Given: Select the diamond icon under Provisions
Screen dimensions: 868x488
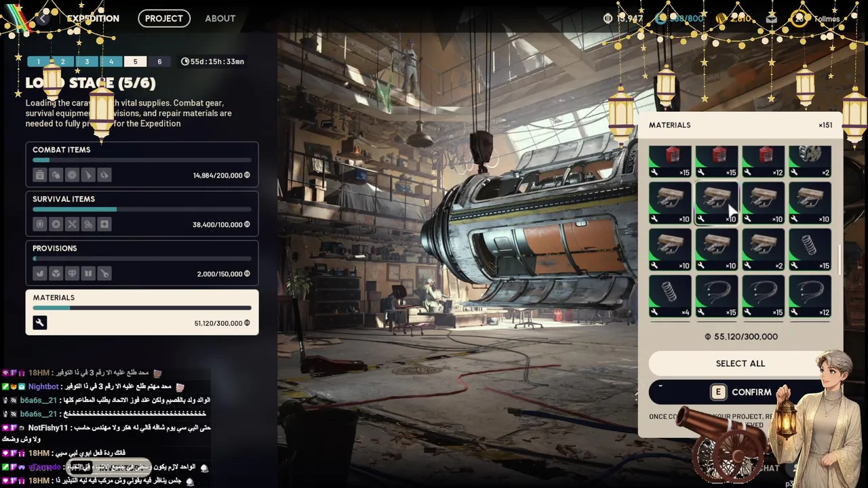Looking at the screenshot, I should pos(72,274).
